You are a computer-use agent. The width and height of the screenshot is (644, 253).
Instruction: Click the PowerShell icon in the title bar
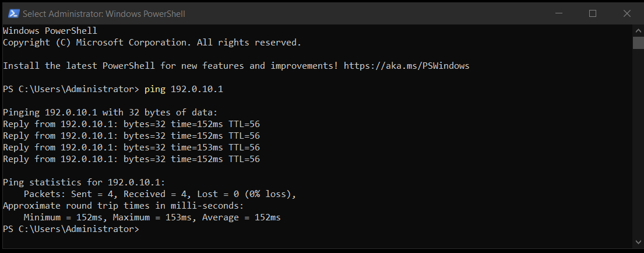coord(12,13)
